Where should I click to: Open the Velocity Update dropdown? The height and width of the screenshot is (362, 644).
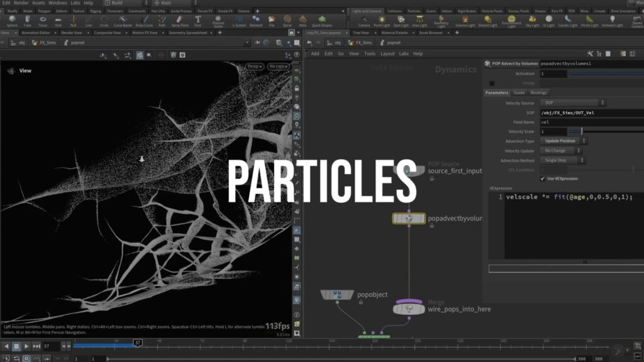pos(560,151)
